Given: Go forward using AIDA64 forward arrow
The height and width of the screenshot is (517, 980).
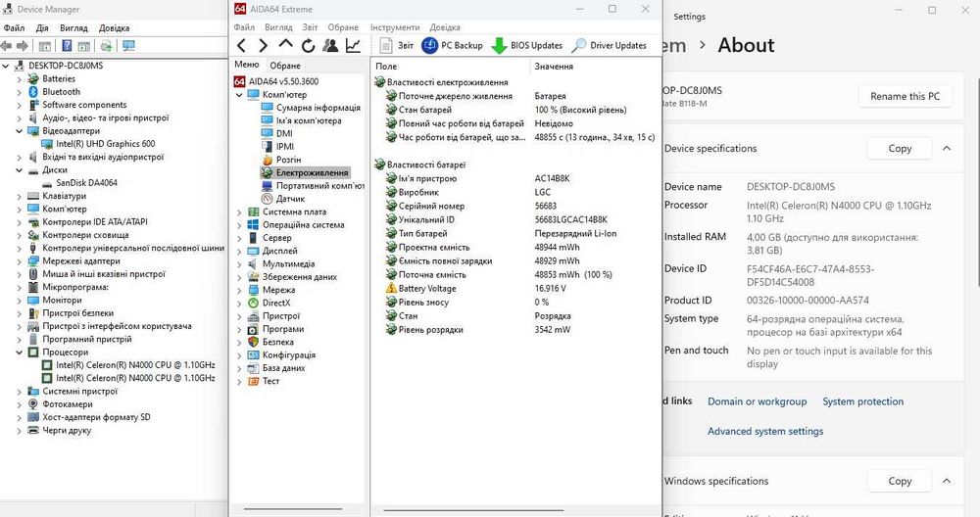Looking at the screenshot, I should pyautogui.click(x=263, y=46).
